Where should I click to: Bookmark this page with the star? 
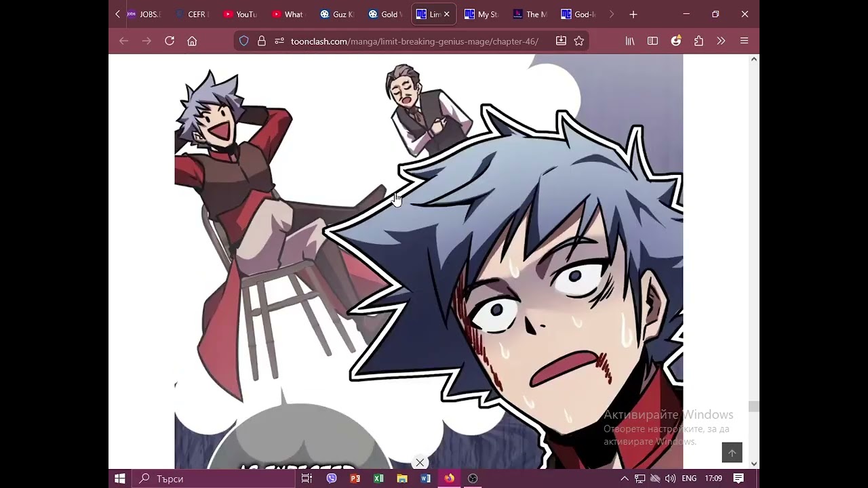pyautogui.click(x=578, y=41)
